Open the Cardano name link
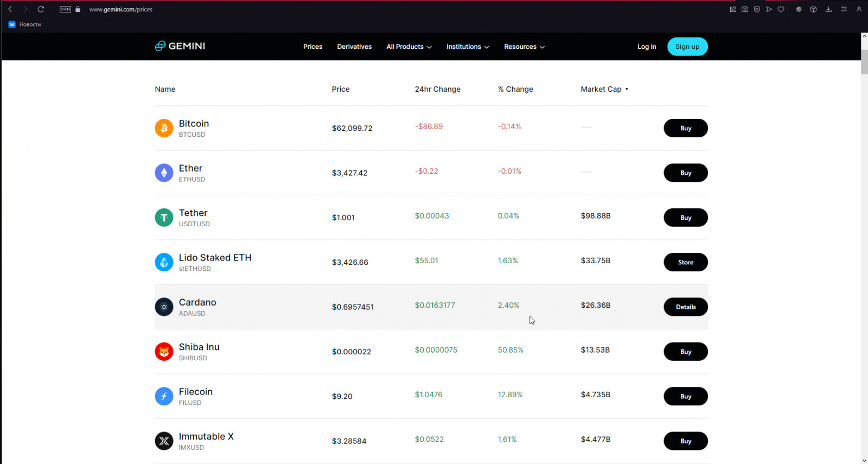 (x=197, y=302)
